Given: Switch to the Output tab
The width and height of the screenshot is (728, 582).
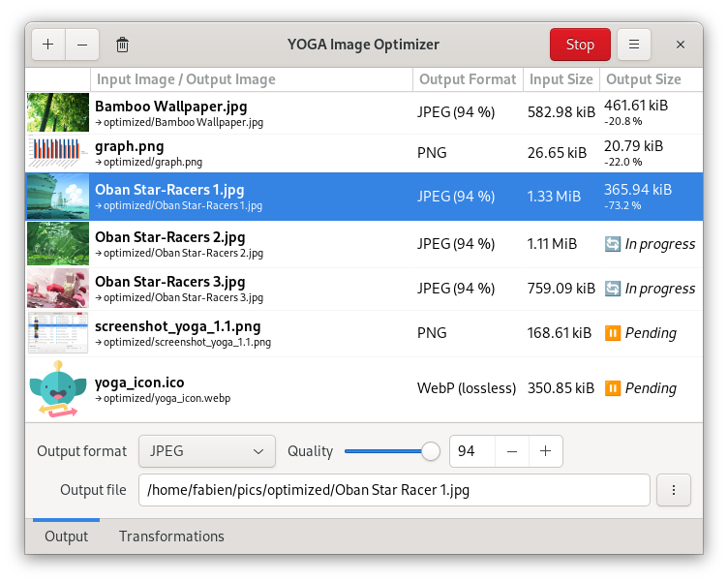Looking at the screenshot, I should pyautogui.click(x=67, y=536).
